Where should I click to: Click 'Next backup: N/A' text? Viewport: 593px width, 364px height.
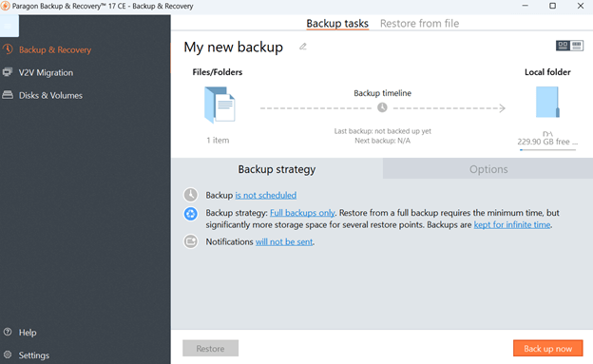coord(382,141)
